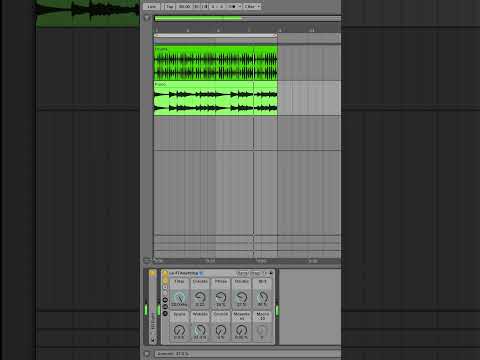The height and width of the screenshot is (360, 480).
Task: Toggle the rack's yellow device activator
Action: click(x=165, y=273)
